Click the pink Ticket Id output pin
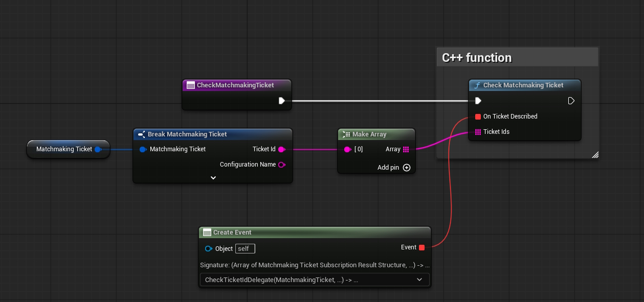The width and height of the screenshot is (644, 302). pyautogui.click(x=282, y=149)
